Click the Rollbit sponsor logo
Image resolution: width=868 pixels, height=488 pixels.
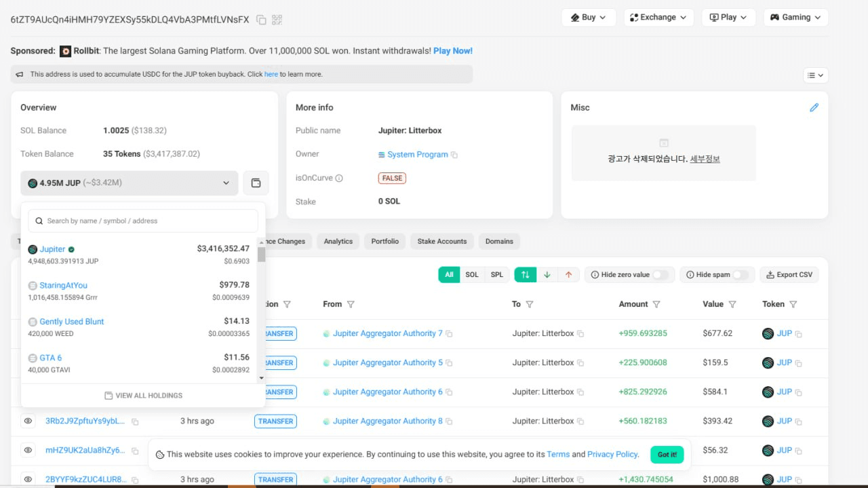(x=66, y=51)
